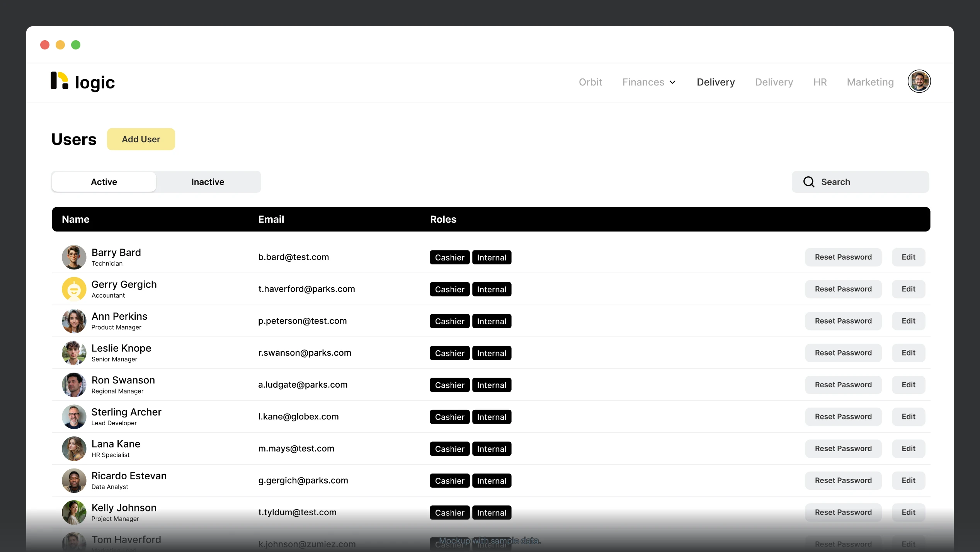Click Ricardo Estevan's Internal role badge

(492, 480)
